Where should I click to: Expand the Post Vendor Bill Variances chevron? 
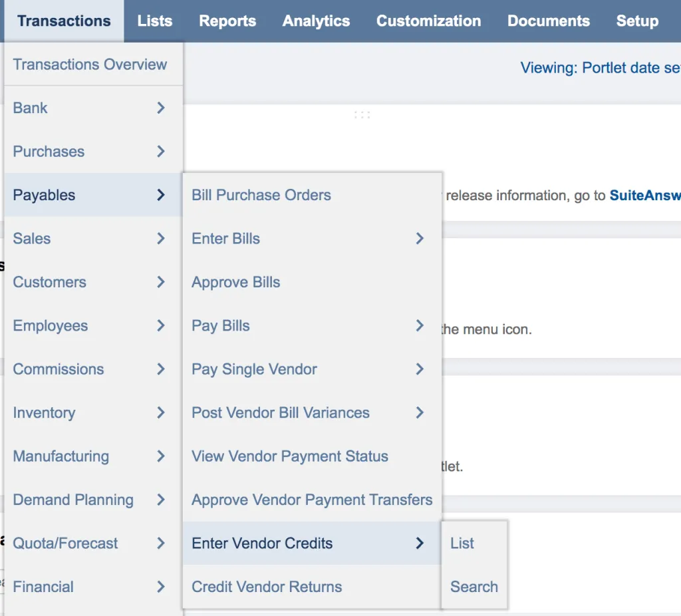[420, 412]
